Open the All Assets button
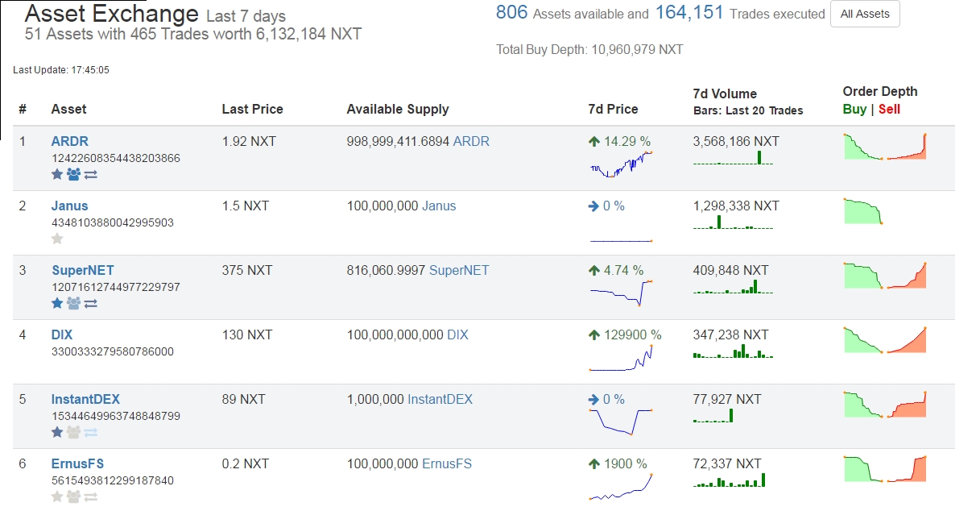980x511 pixels. 865,14
